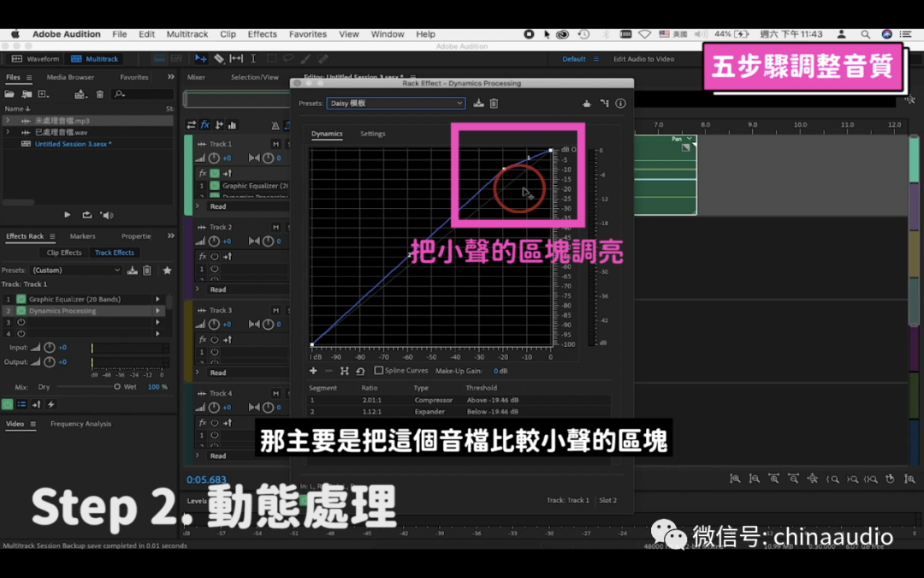Show more Files panel tabs chevron
924x578 pixels.
point(171,77)
